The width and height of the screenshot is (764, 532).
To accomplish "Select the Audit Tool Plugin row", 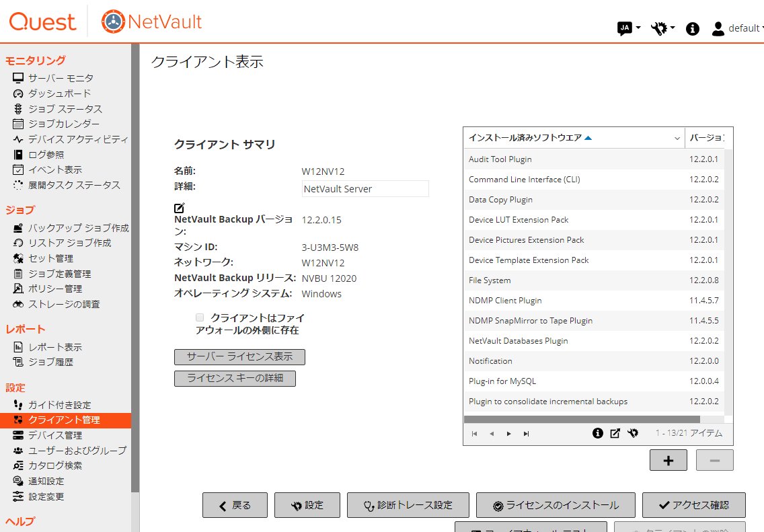I will pyautogui.click(x=593, y=159).
